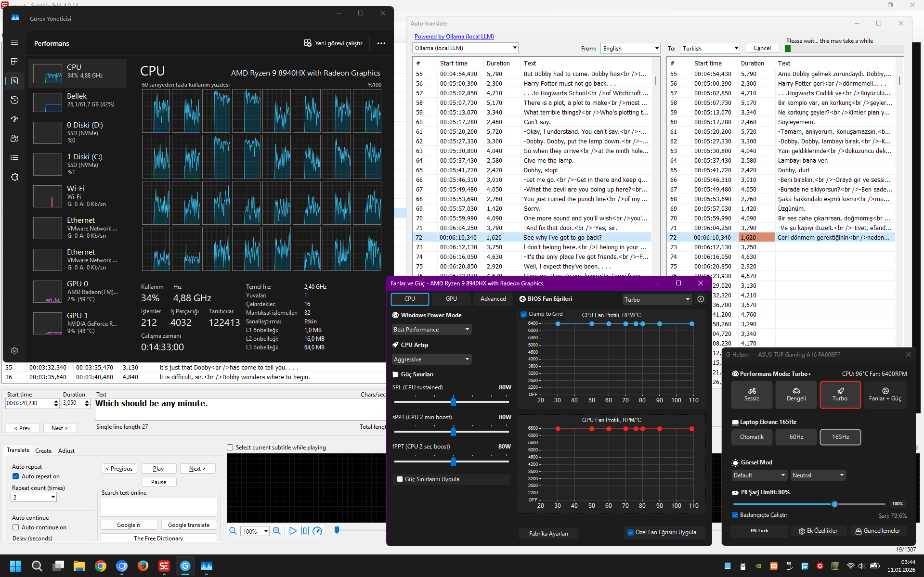924x577 pixels.
Task: Select CPU tab in Fanlar ve Güç window
Action: (x=410, y=299)
